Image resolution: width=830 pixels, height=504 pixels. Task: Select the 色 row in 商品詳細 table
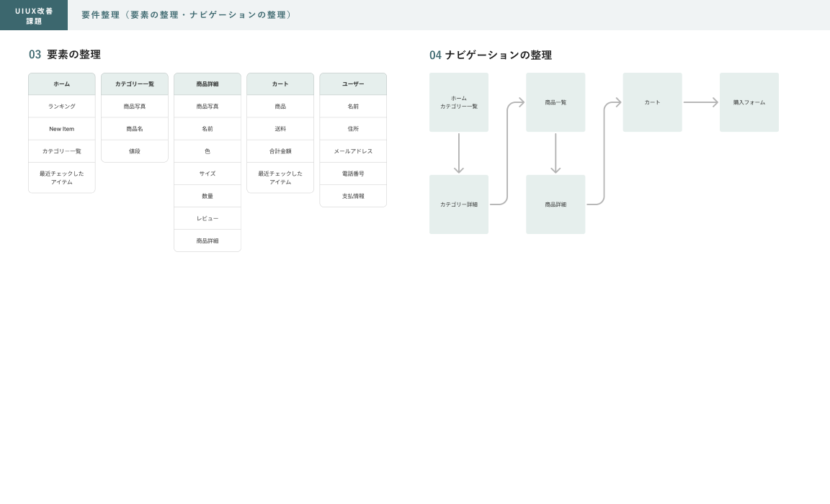point(207,151)
